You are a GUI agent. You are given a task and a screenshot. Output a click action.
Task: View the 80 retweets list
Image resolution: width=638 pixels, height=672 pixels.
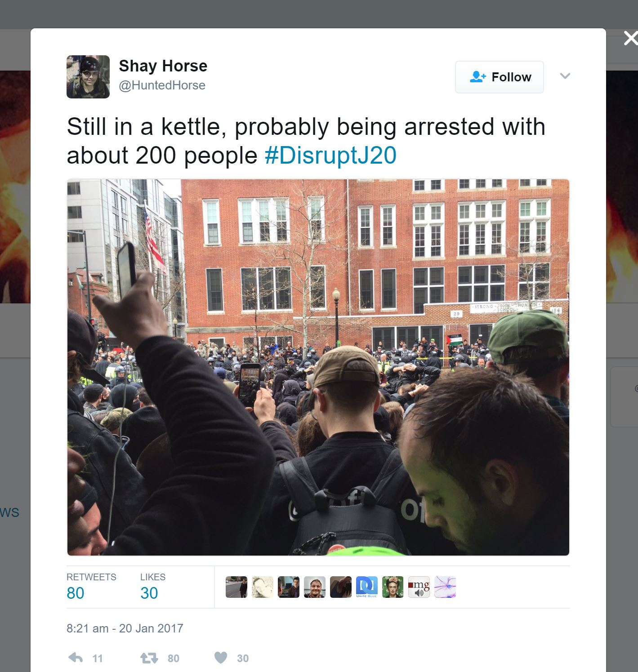(x=91, y=587)
